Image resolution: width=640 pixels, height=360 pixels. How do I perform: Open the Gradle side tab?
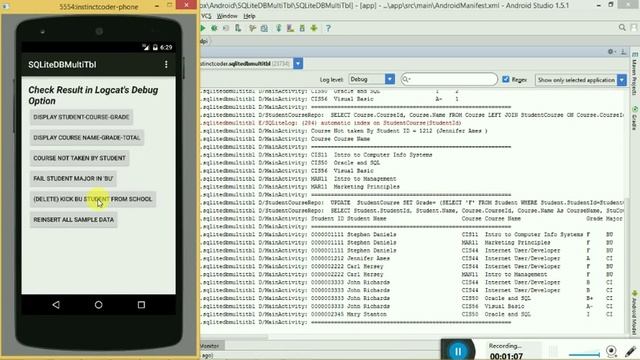point(635,119)
